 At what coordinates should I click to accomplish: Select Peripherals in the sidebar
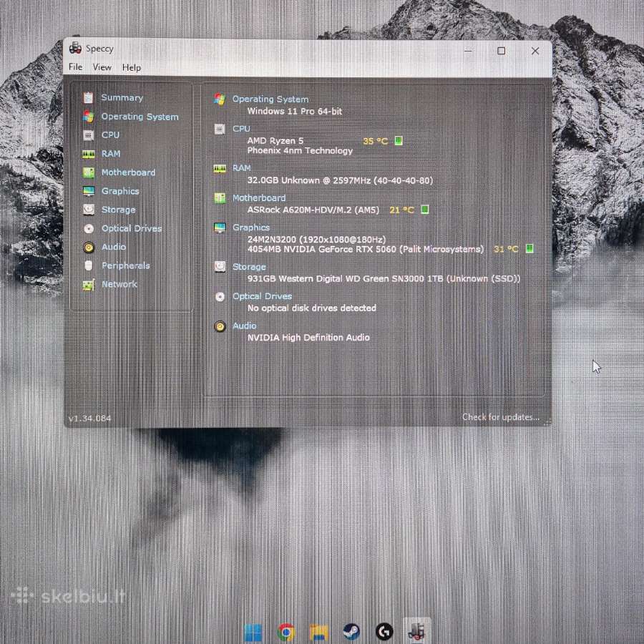[x=126, y=265]
